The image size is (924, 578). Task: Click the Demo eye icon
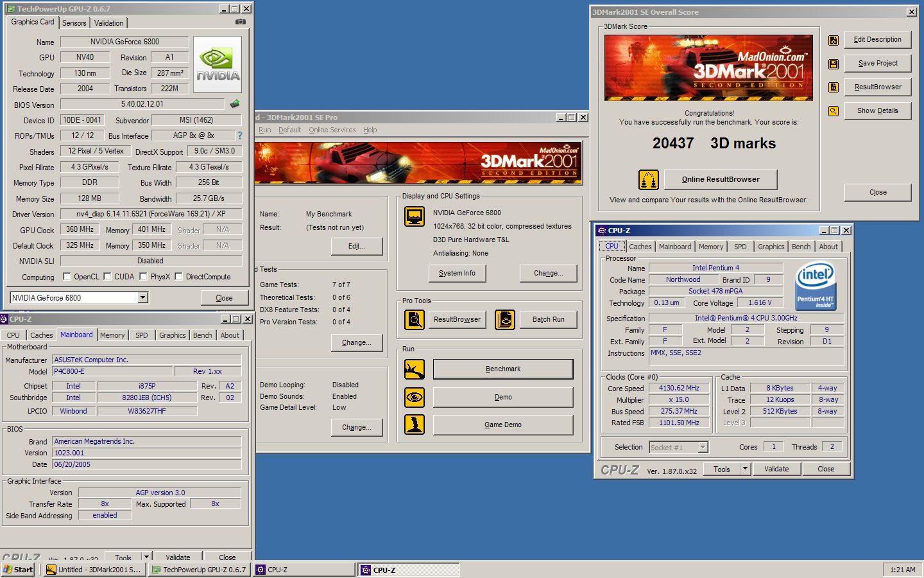(x=415, y=398)
